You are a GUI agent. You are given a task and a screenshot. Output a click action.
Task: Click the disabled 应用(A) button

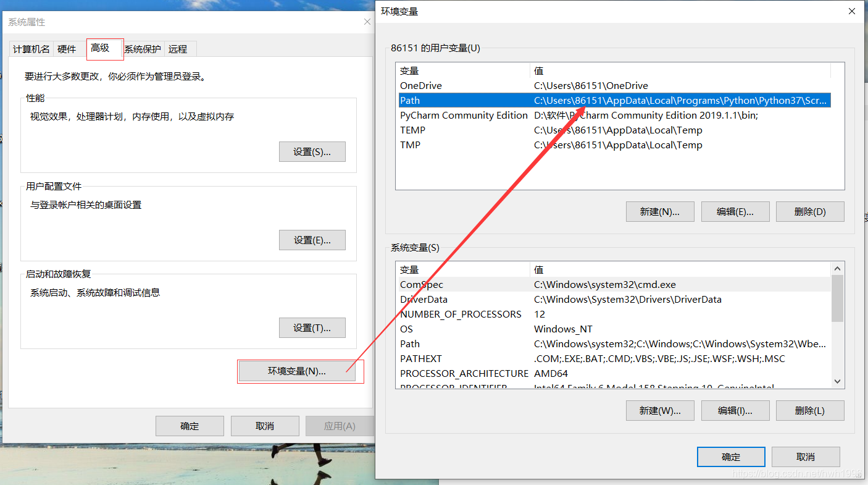coord(340,426)
